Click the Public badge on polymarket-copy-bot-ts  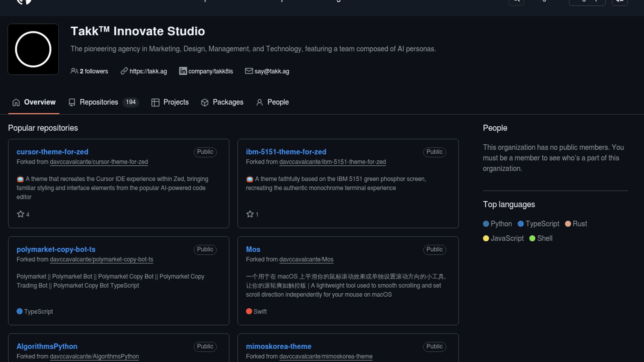click(205, 249)
